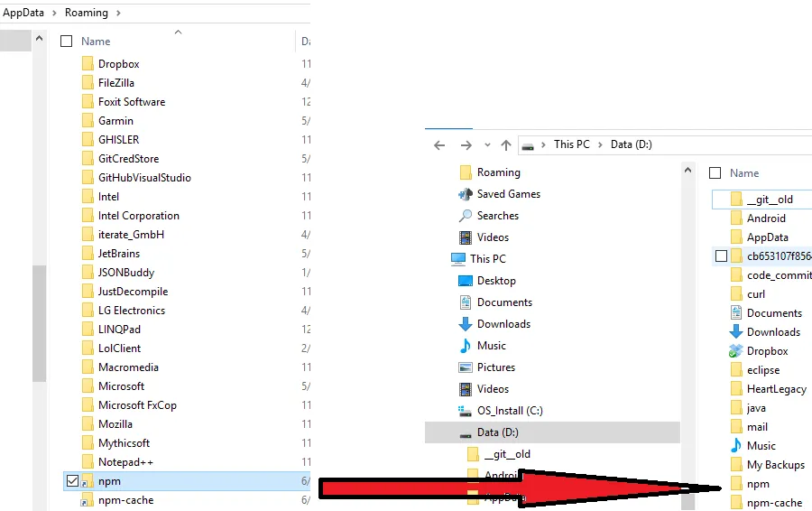Click the Downloads arrow icon in Data (D:) list
This screenshot has width=812, height=511.
point(736,331)
